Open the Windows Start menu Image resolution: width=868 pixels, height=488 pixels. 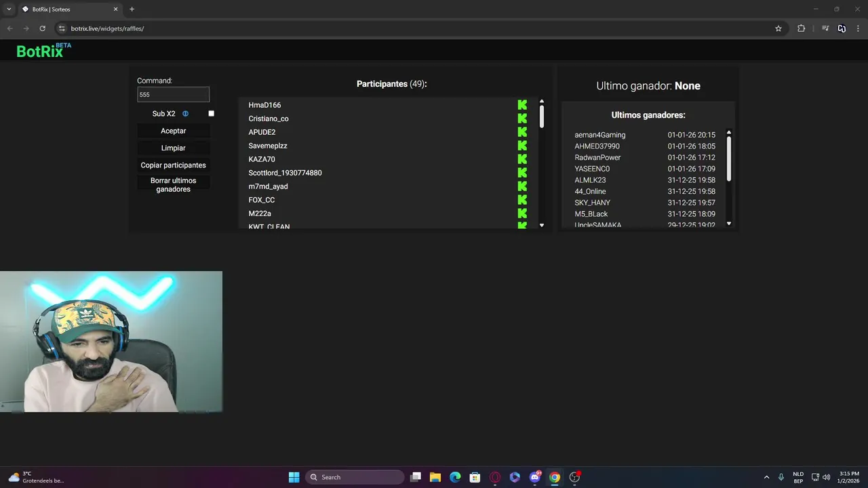pyautogui.click(x=294, y=477)
